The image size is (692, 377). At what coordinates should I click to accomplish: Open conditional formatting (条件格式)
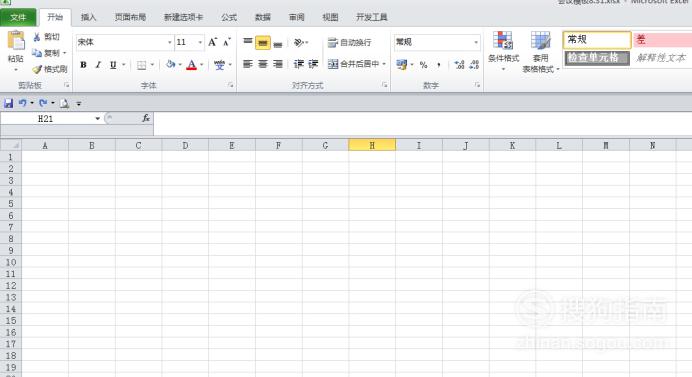pyautogui.click(x=503, y=51)
